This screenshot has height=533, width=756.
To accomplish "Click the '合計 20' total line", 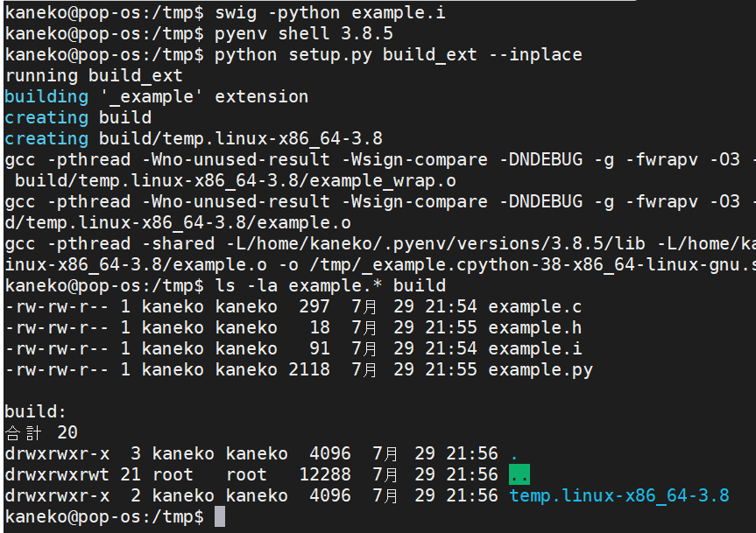I will [41, 433].
